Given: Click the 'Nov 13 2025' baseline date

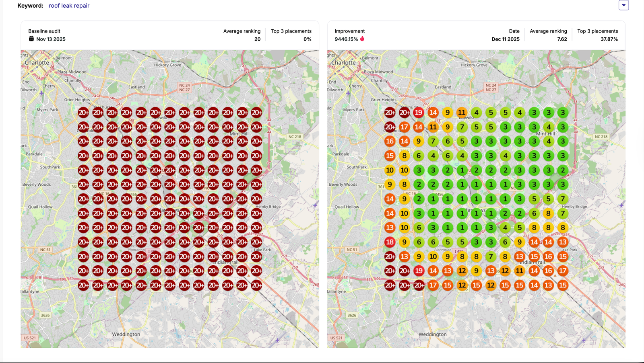Looking at the screenshot, I should pyautogui.click(x=51, y=39).
